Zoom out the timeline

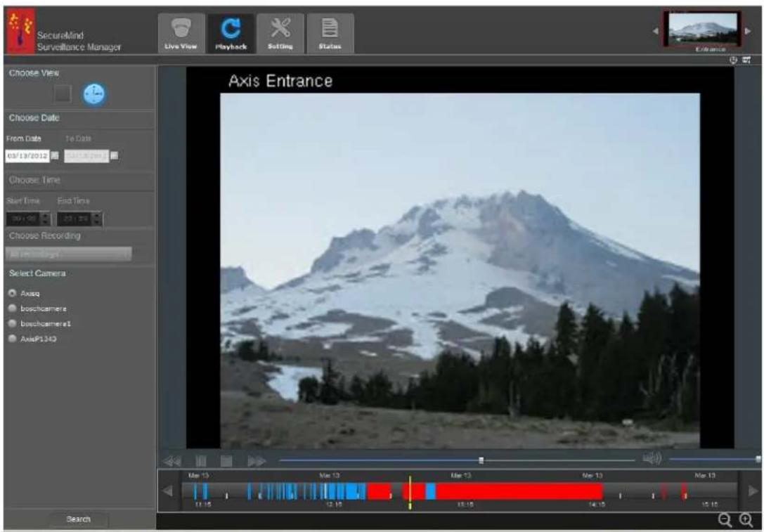pos(725,520)
